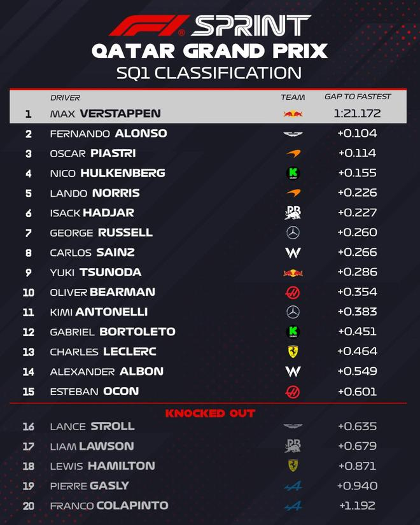Click the TEAM column header
420x525 pixels.
point(293,97)
